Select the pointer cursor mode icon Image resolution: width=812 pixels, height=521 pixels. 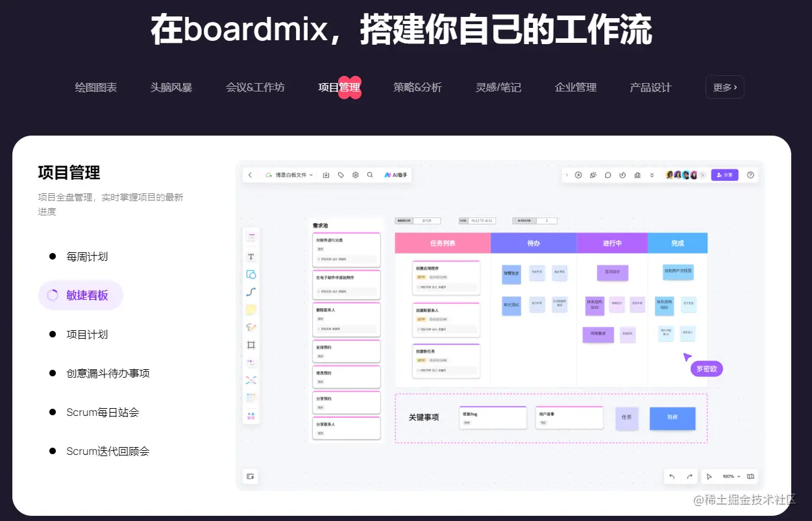pyautogui.click(x=709, y=476)
